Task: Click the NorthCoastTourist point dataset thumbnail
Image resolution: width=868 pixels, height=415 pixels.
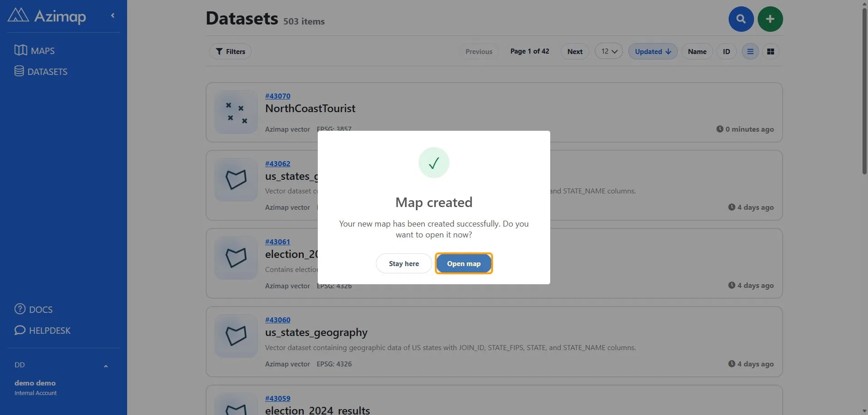Action: [x=236, y=112]
